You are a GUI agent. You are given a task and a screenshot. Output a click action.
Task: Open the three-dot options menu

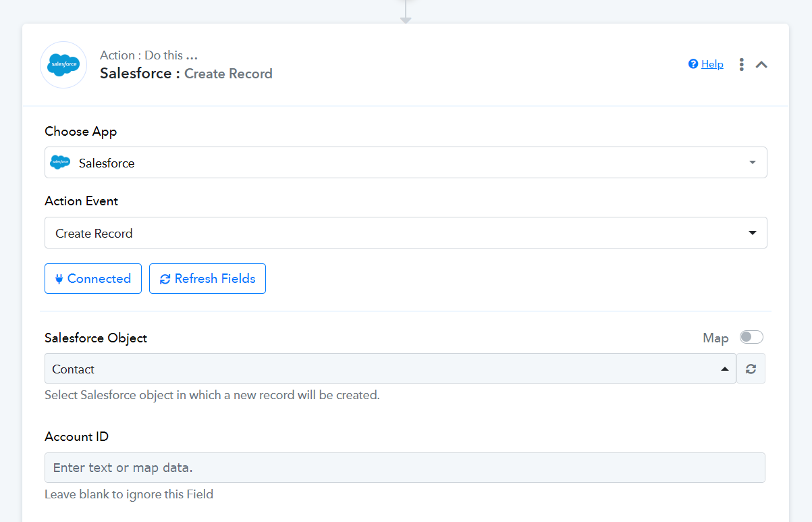coord(741,65)
